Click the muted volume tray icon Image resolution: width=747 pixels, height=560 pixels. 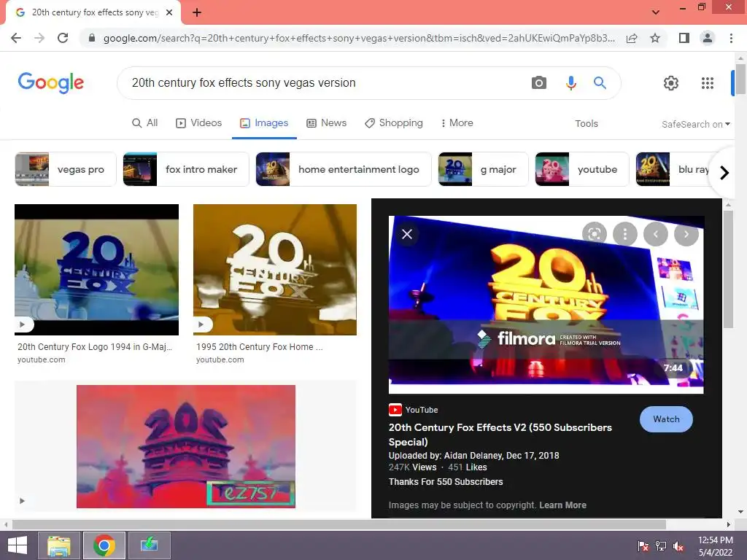coord(678,546)
